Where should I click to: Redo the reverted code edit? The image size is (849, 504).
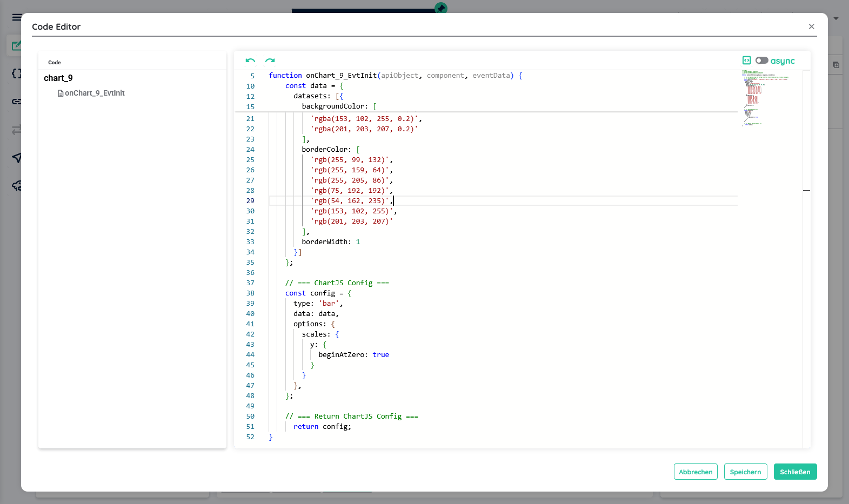(270, 61)
